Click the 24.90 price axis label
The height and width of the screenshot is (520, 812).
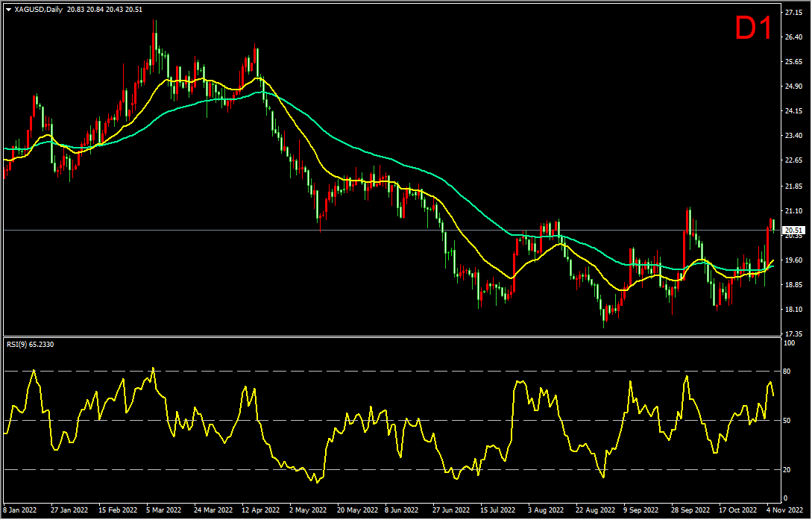click(x=793, y=86)
